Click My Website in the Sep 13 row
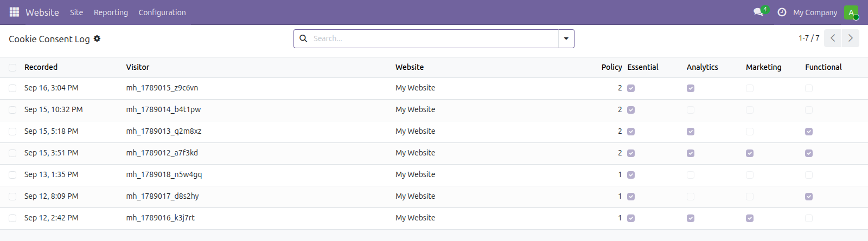This screenshot has width=868, height=241. pos(415,174)
